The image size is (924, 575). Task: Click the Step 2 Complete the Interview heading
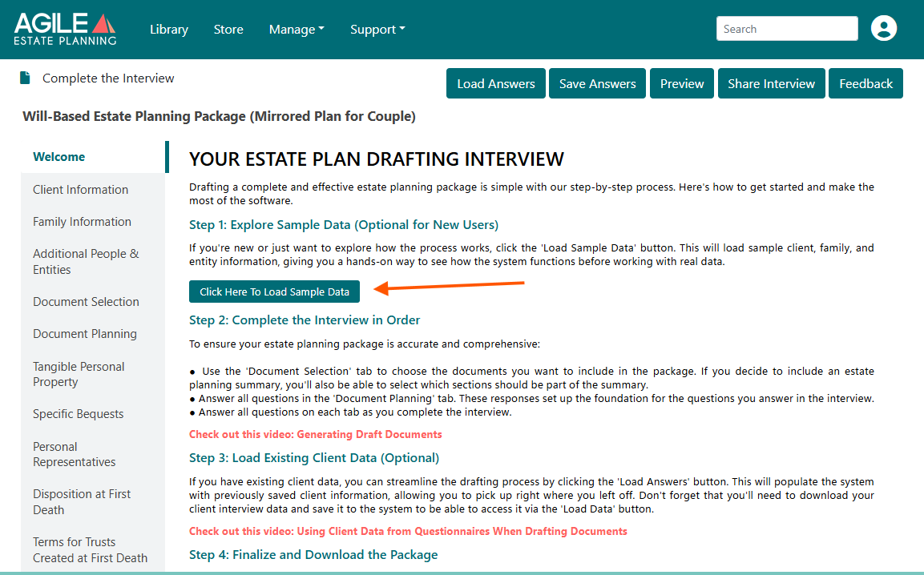pos(304,320)
